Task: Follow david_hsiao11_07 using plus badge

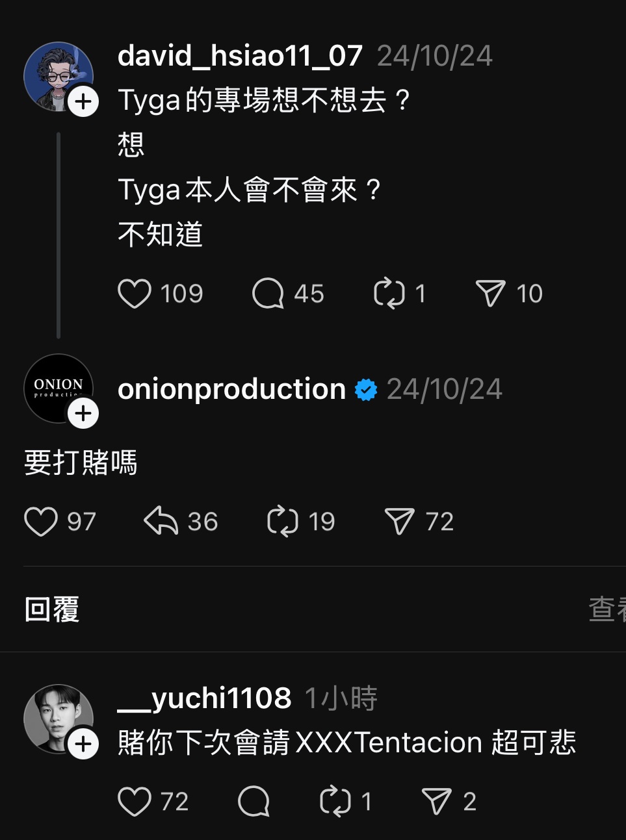Action: (83, 102)
